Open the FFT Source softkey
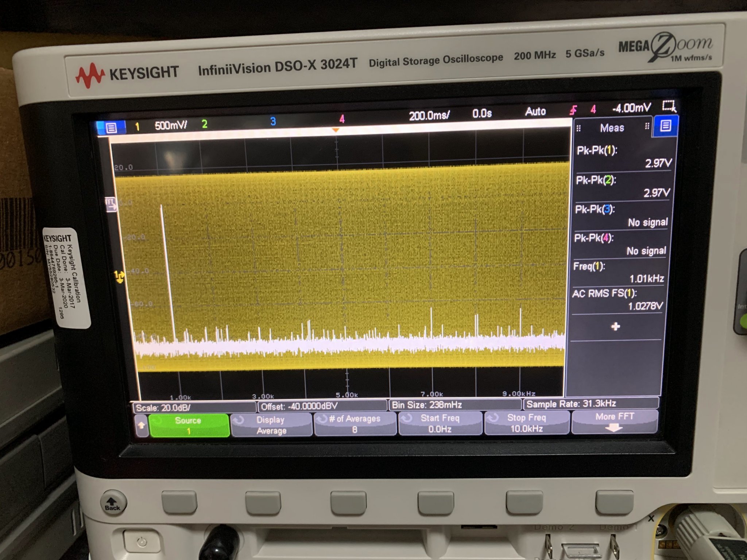Viewport: 747px width, 560px height. point(189,425)
